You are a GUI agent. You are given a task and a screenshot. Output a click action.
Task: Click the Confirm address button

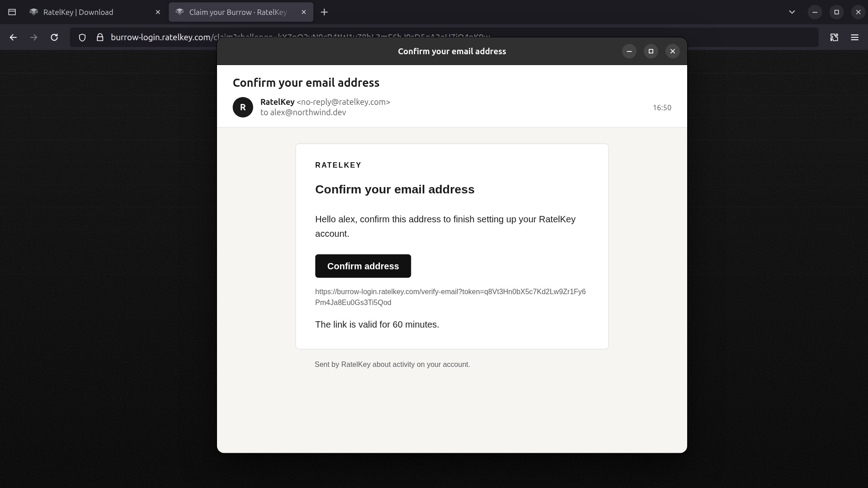point(363,266)
